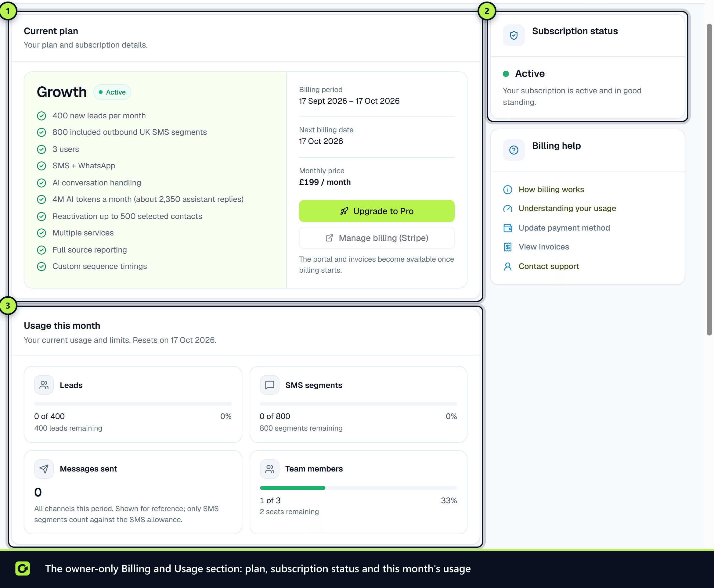Click the info icon beside How billing works
This screenshot has width=714, height=588.
pos(507,190)
